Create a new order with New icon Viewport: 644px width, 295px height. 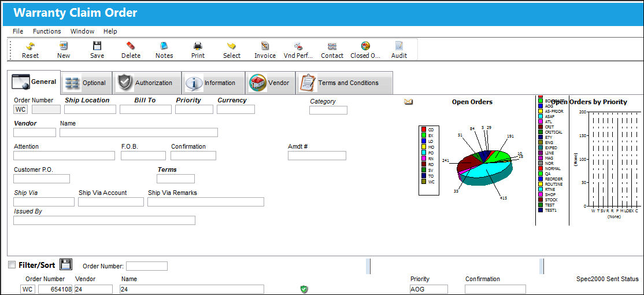pyautogui.click(x=64, y=50)
